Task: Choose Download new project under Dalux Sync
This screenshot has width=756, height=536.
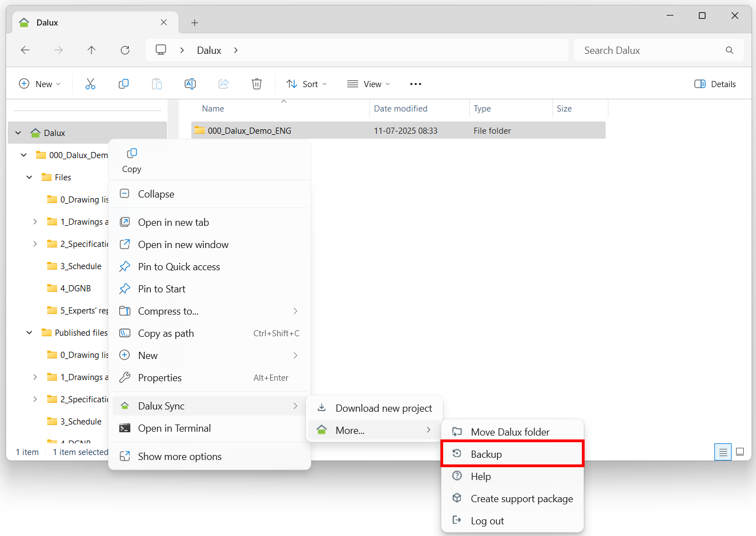Action: coord(383,408)
